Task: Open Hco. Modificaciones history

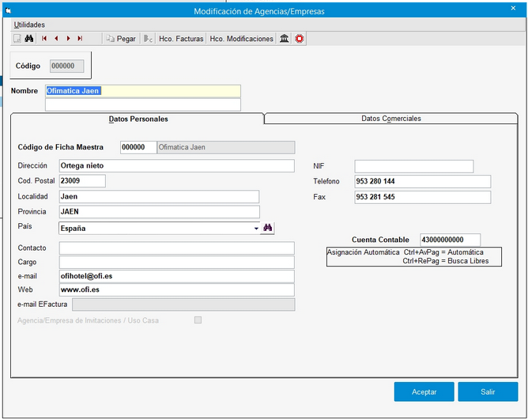Action: [x=241, y=39]
